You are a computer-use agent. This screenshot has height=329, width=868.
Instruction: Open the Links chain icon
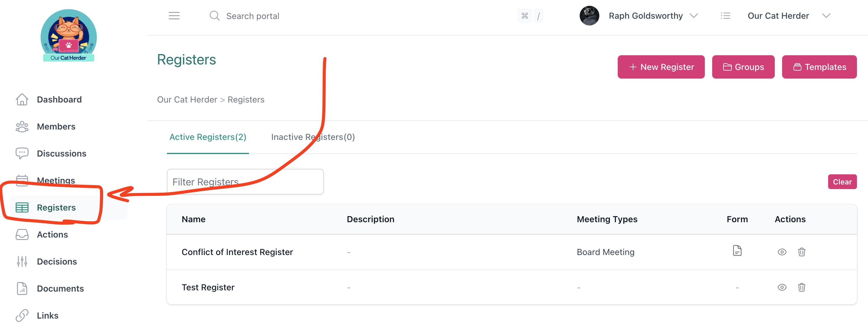point(22,315)
